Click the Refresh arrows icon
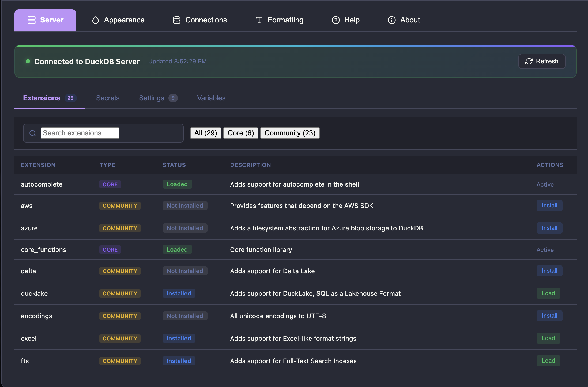Viewport: 588px width, 387px height. point(529,61)
